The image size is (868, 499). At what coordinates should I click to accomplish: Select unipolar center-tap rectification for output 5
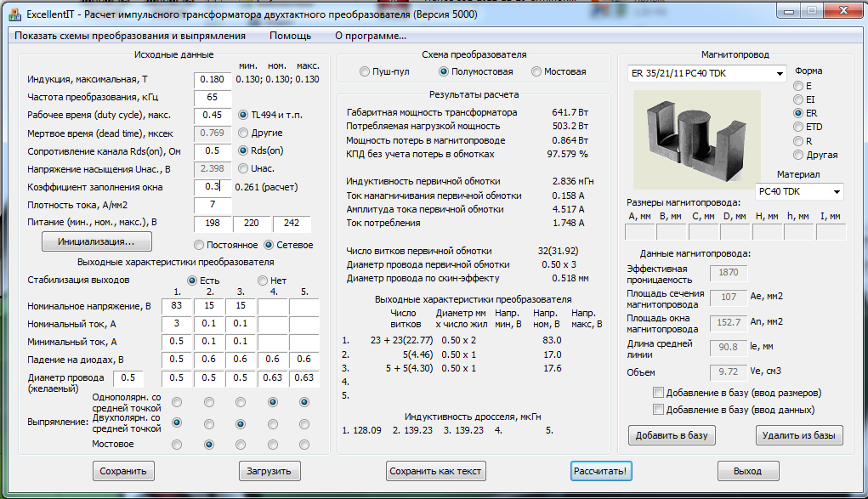[304, 402]
